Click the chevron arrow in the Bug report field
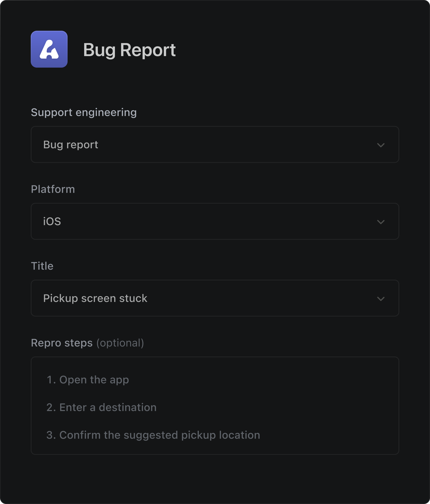Screen dimensions: 430x504 381,145
